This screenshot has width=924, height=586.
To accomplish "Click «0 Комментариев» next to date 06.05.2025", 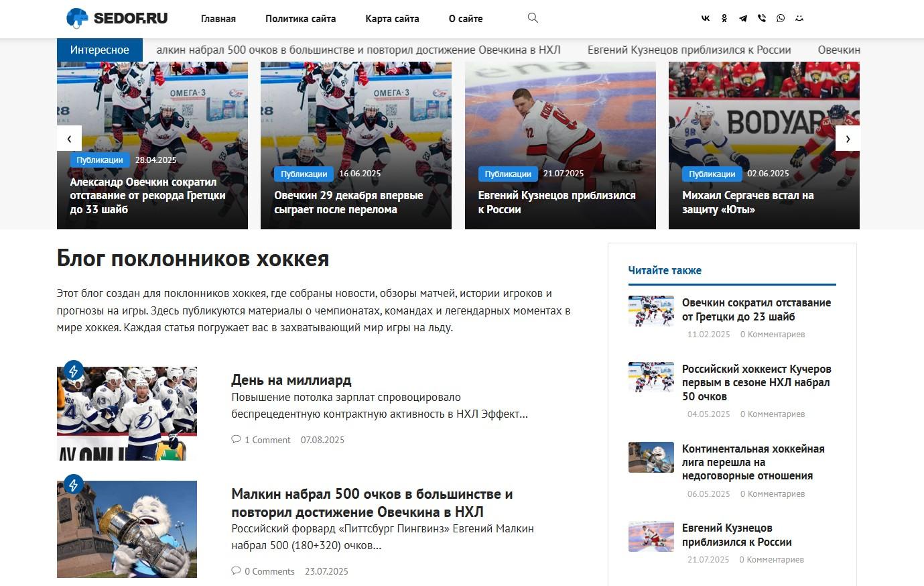I will click(x=773, y=493).
